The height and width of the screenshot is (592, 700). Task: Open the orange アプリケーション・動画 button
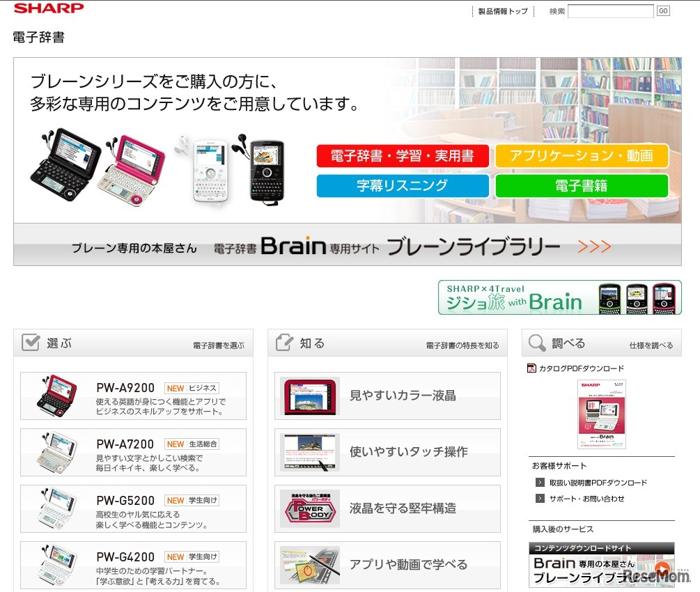(582, 155)
